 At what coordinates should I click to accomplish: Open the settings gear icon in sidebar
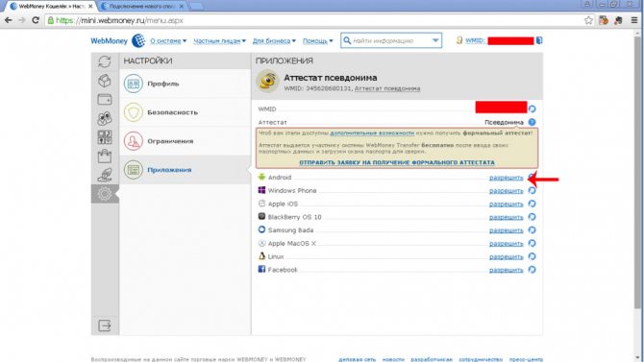pos(105,194)
